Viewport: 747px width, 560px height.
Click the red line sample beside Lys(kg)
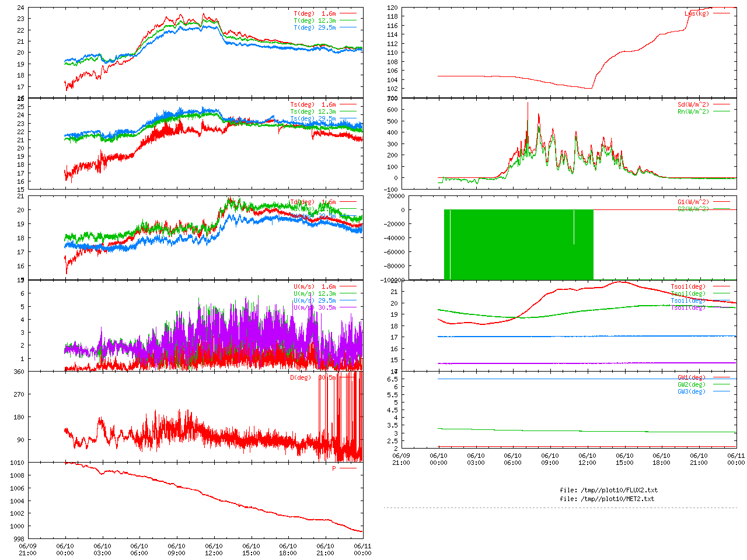pos(721,13)
